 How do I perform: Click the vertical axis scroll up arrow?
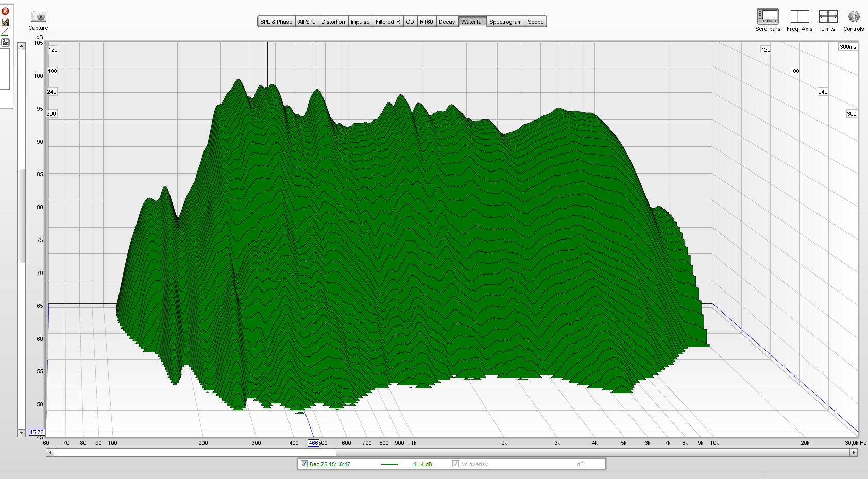click(21, 47)
